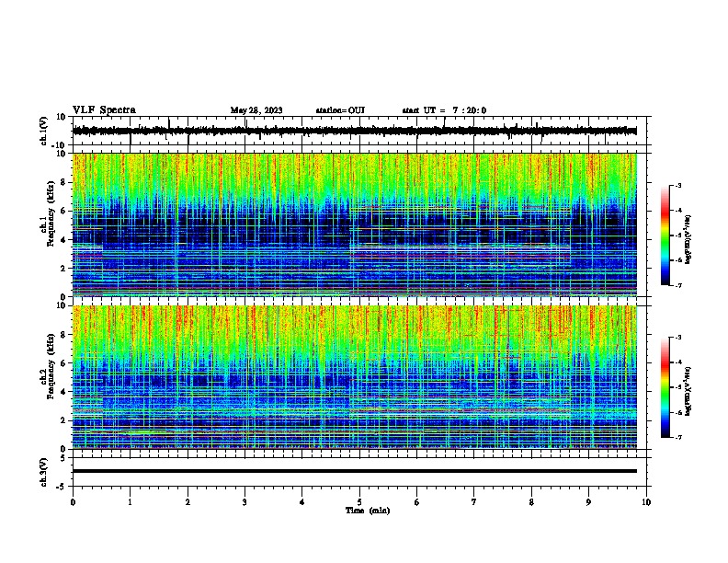The height and width of the screenshot is (563, 728).
Task: Click the ch.1 color bar "log(PSD)" label
Action: [x=688, y=239]
